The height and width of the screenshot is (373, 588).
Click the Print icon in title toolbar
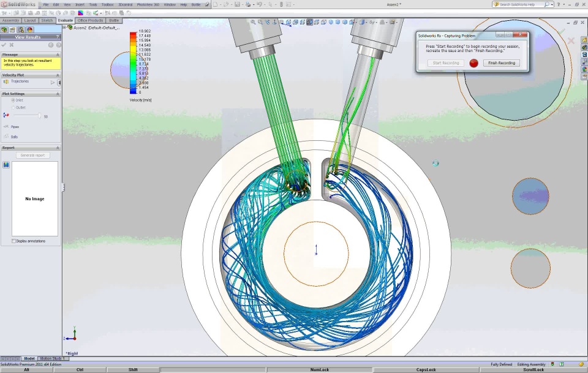tap(248, 4)
